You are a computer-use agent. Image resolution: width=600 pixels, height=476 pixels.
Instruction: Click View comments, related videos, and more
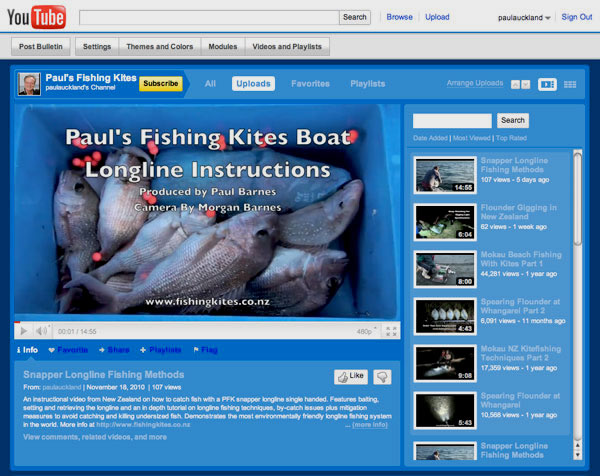95,437
